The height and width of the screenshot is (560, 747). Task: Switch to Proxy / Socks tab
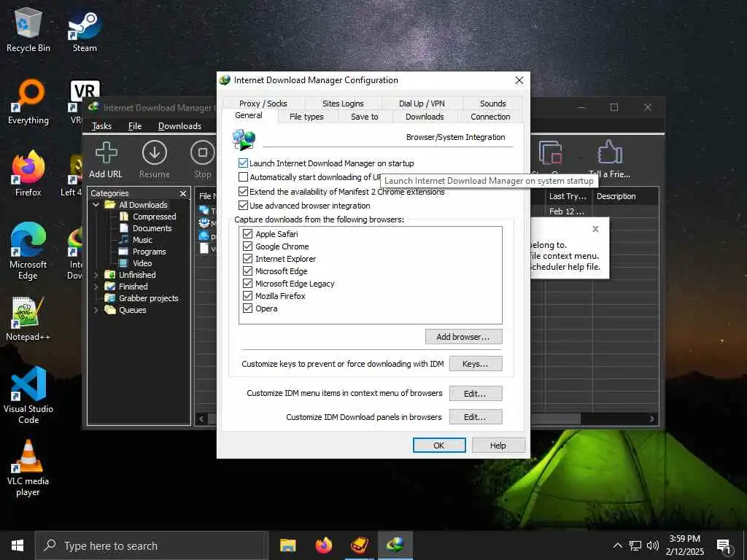point(263,104)
